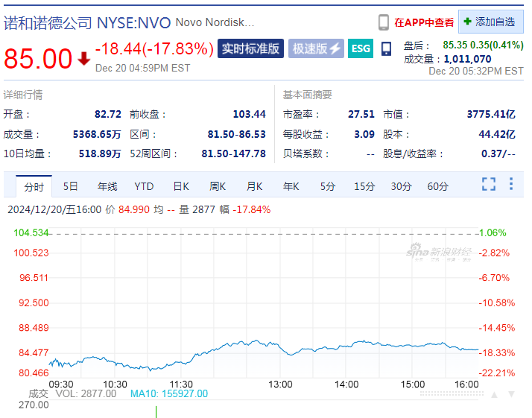Viewport: 532px width, 418px height.
Task: Click the Dec 20 04:59PM EST timestamp
Action: (x=142, y=69)
